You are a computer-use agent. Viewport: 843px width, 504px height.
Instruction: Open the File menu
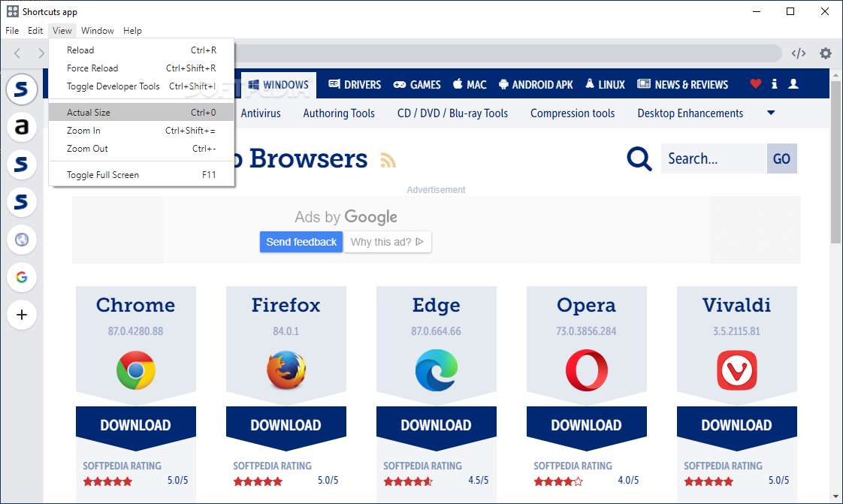(x=12, y=31)
